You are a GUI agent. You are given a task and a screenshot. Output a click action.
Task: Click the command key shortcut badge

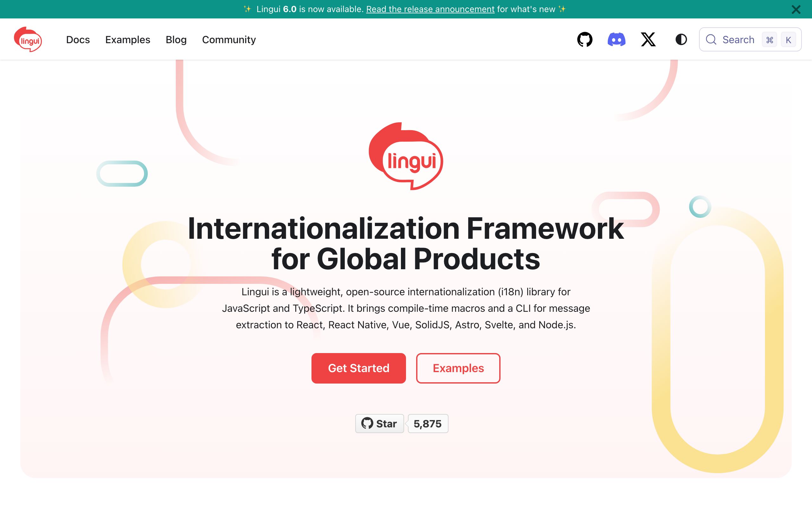[769, 40]
